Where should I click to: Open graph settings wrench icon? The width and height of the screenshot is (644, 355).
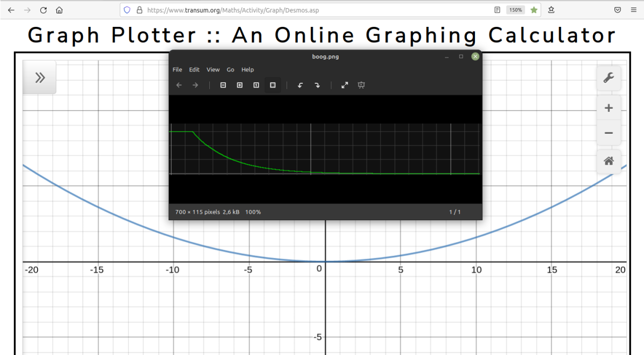[x=609, y=78]
